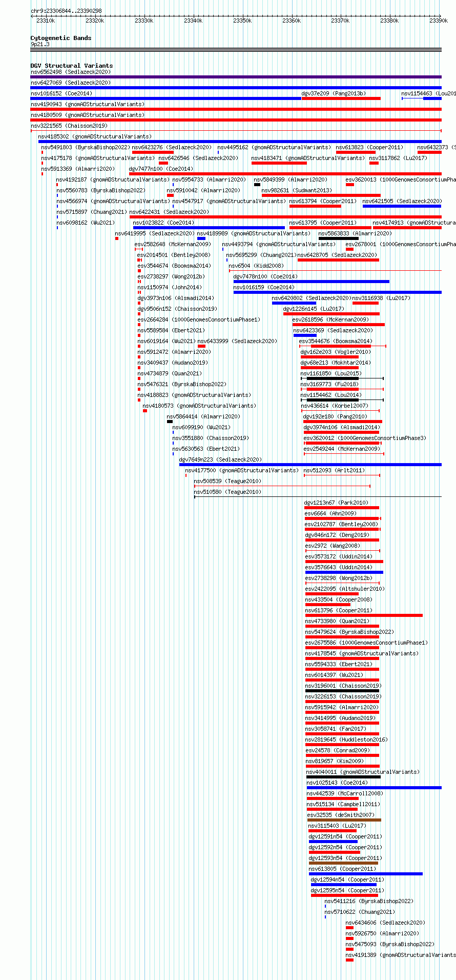Viewport: 456px width, 980px height.
Task: Click nsv6421505 (Sedlazeck2020) label
Action: click(402, 201)
